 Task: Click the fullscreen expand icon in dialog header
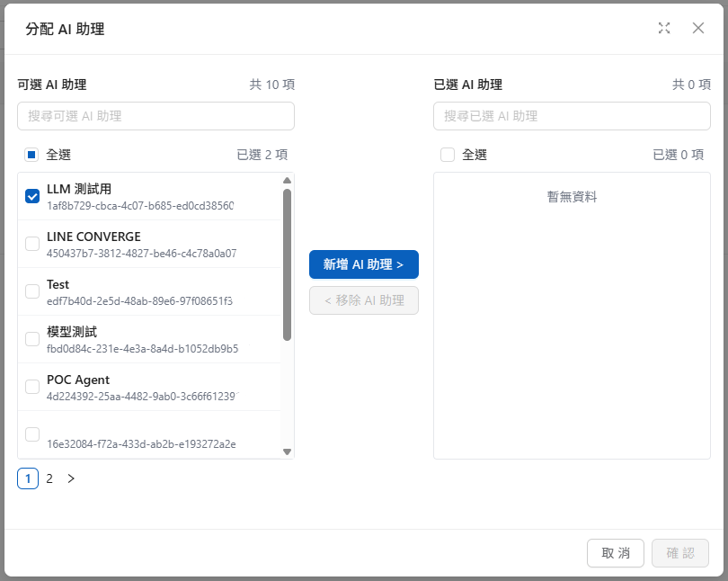[664, 28]
